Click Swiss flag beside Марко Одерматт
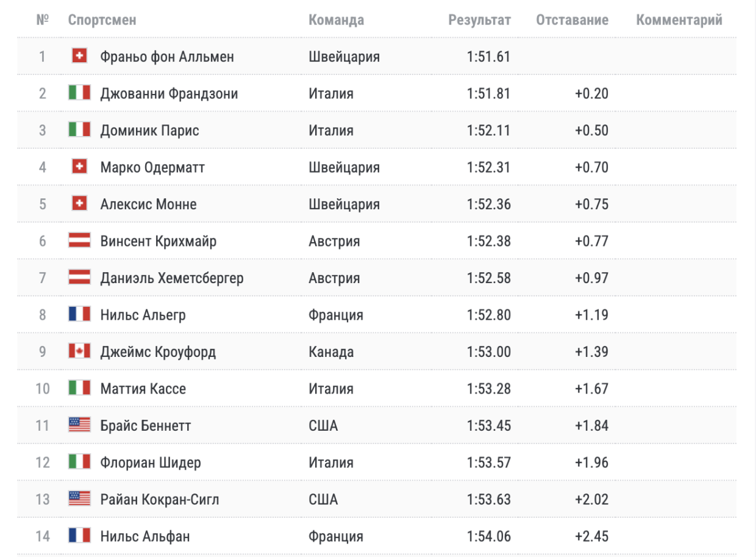Viewport: 756px width, 557px height. coord(79,167)
